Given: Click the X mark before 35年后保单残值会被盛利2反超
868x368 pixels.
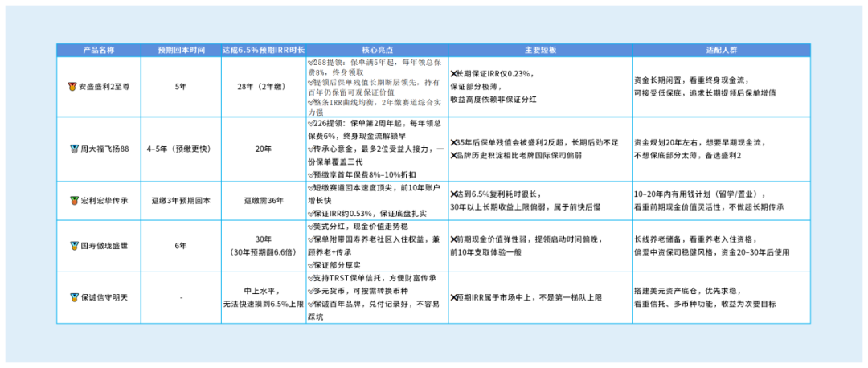Looking at the screenshot, I should pos(453,143).
